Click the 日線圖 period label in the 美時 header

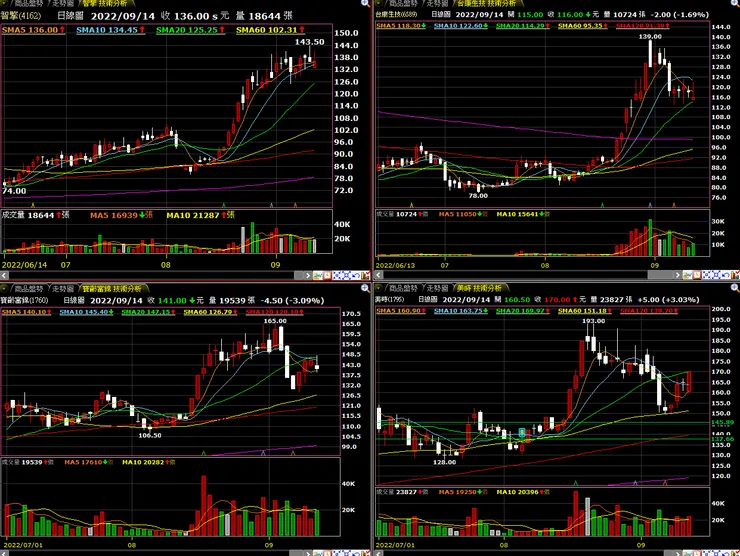click(x=428, y=299)
